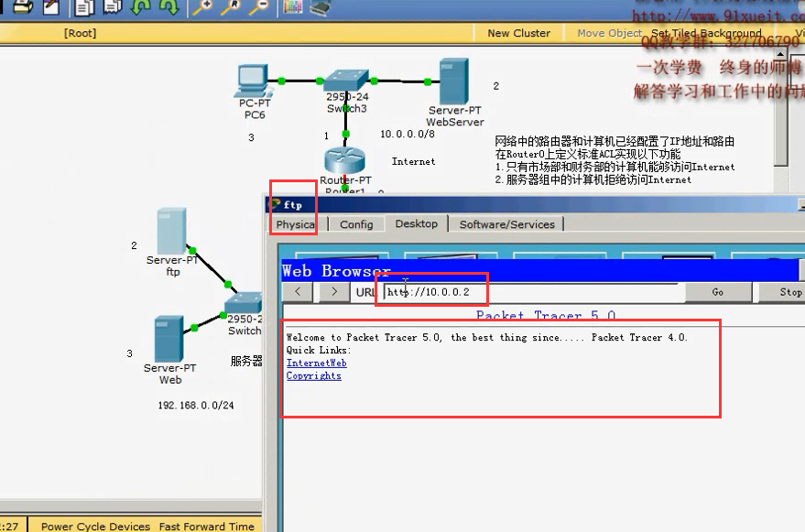The width and height of the screenshot is (805, 532).
Task: Switch to the Config tab
Action: point(356,224)
